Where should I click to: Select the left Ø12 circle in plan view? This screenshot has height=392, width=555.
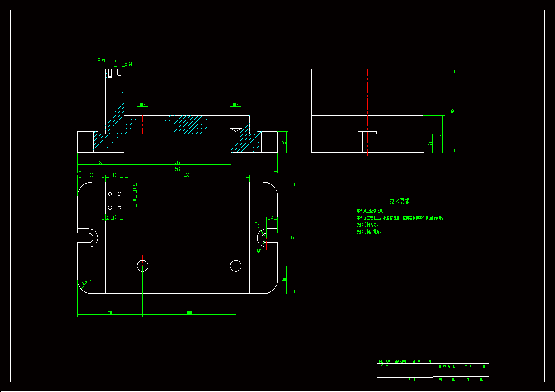pyautogui.click(x=143, y=266)
